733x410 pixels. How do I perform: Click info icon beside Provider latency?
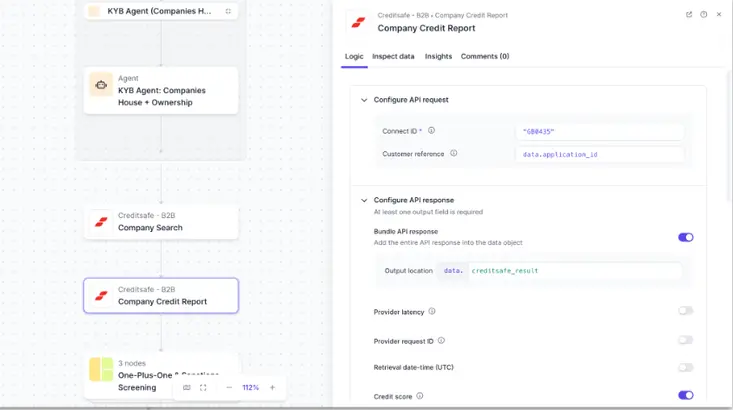pos(432,311)
